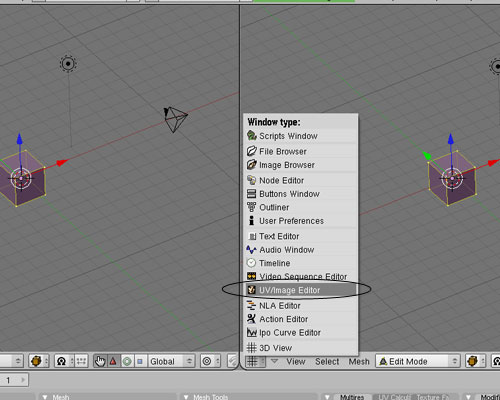Open Ipo Curve Editor window type
The image size is (500, 400).
tap(301, 332)
